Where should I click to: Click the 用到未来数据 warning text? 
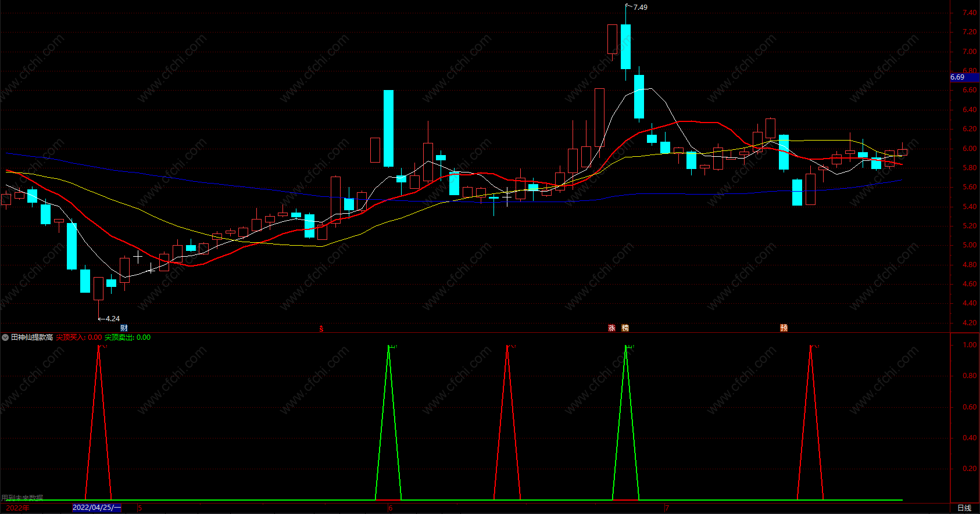click(x=22, y=498)
